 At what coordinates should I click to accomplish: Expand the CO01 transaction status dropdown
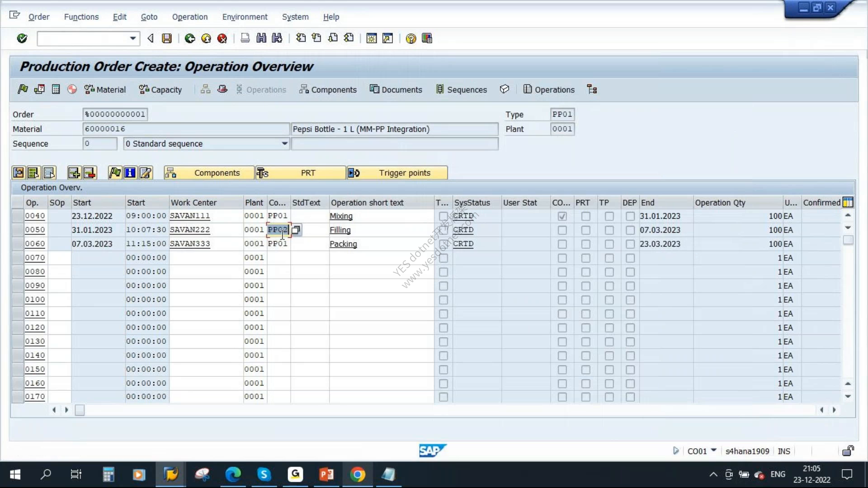click(x=714, y=450)
